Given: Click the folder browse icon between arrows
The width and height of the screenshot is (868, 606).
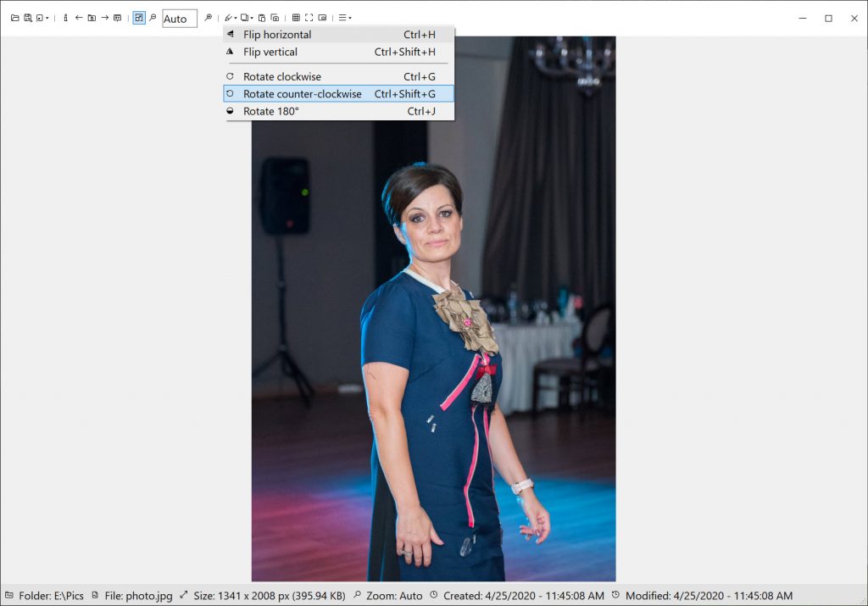Looking at the screenshot, I should (x=92, y=18).
